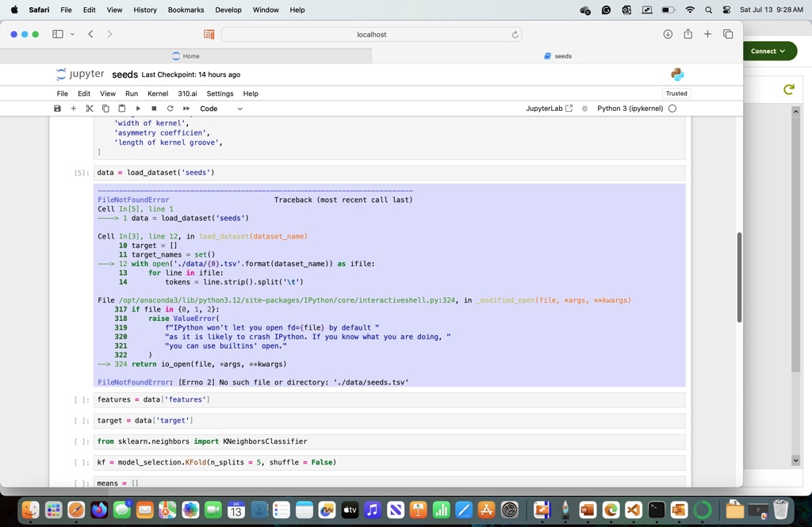812x527 pixels.
Task: Copy the selected cell in Jupyter toolbar
Action: point(105,109)
